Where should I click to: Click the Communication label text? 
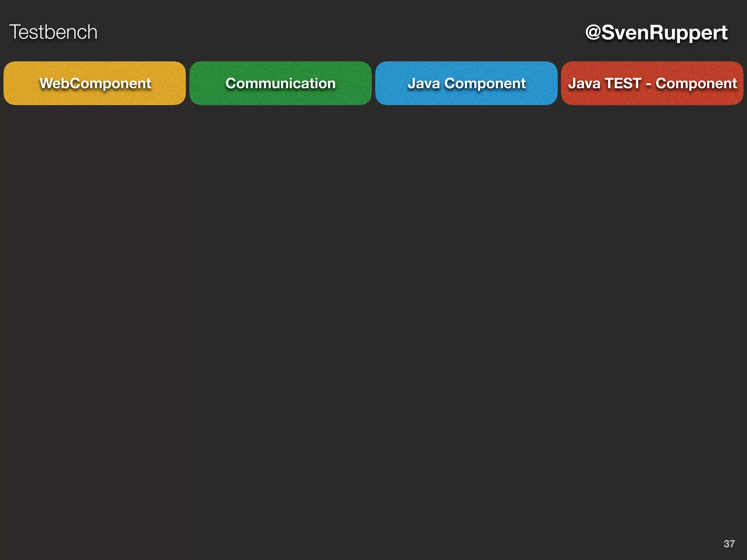pos(280,83)
